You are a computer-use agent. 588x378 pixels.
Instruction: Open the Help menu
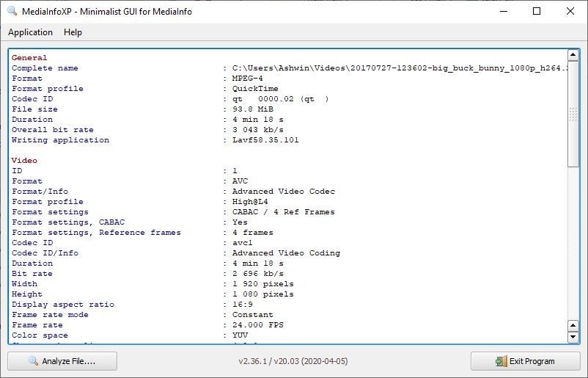point(73,32)
